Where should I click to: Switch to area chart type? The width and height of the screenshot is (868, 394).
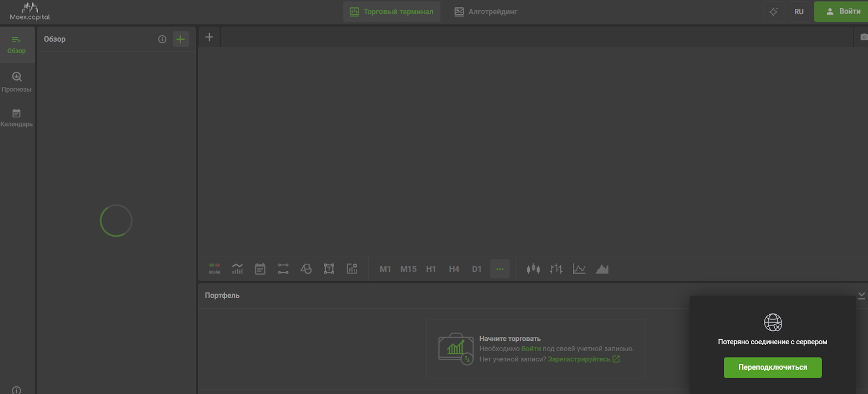pyautogui.click(x=602, y=269)
